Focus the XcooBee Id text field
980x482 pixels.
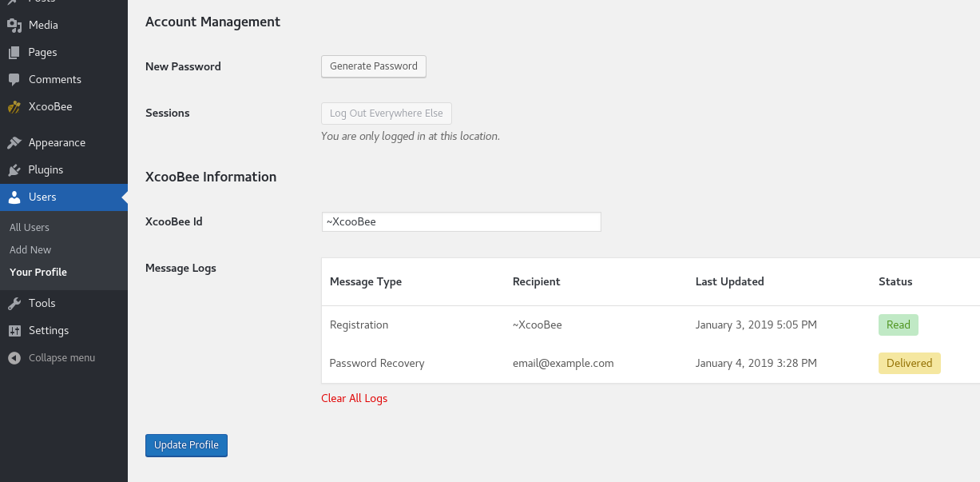tap(461, 221)
